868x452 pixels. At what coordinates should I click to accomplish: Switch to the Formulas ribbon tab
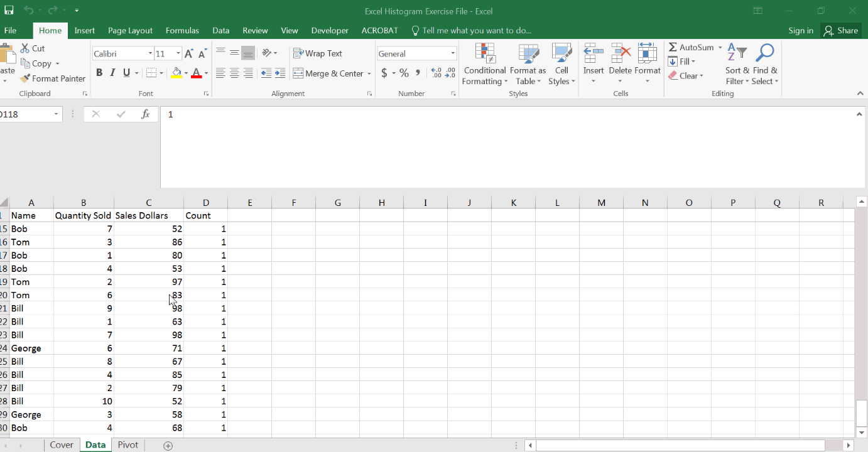coord(182,30)
